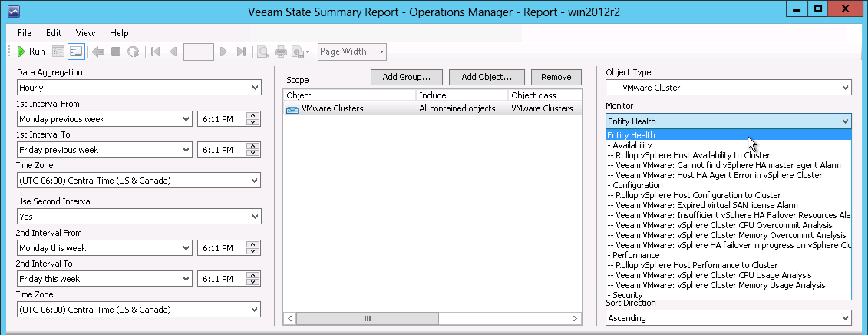Click the application icon in title bar
This screenshot has height=335, width=868.
[x=15, y=11]
